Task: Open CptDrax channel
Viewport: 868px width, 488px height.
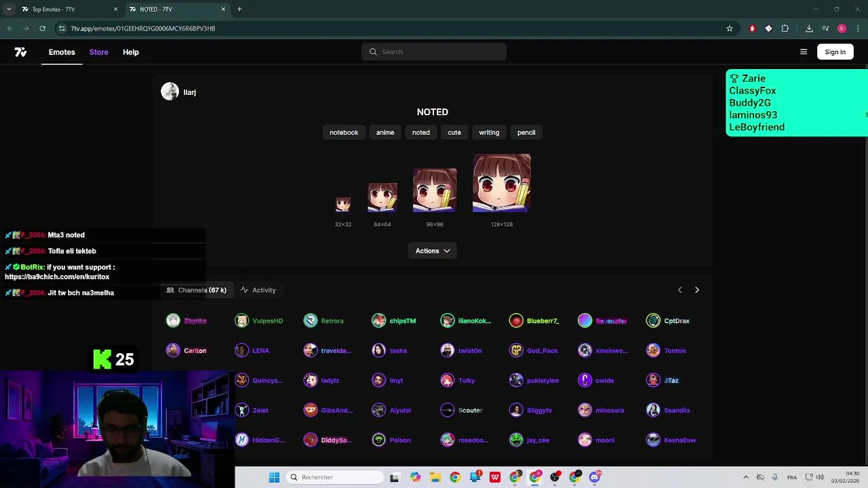Action: 668,321
